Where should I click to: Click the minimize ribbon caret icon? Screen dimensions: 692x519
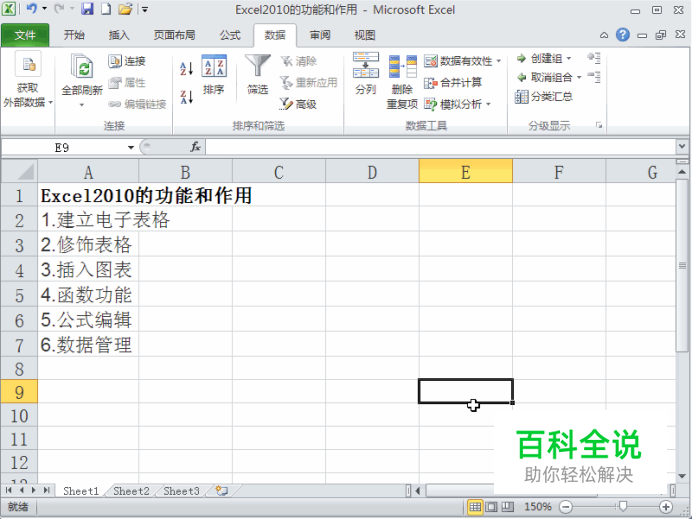[x=604, y=35]
